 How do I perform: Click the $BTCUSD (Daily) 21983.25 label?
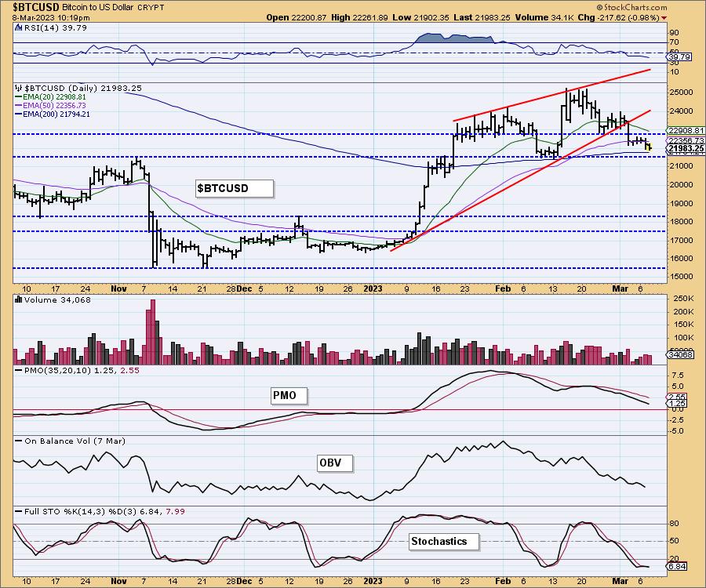pyautogui.click(x=83, y=88)
